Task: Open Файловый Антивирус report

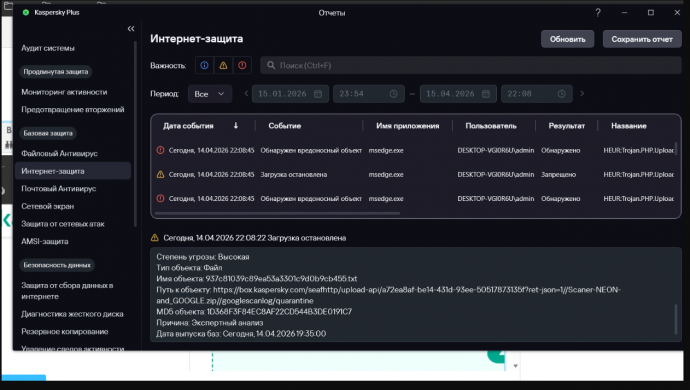Action: point(59,154)
